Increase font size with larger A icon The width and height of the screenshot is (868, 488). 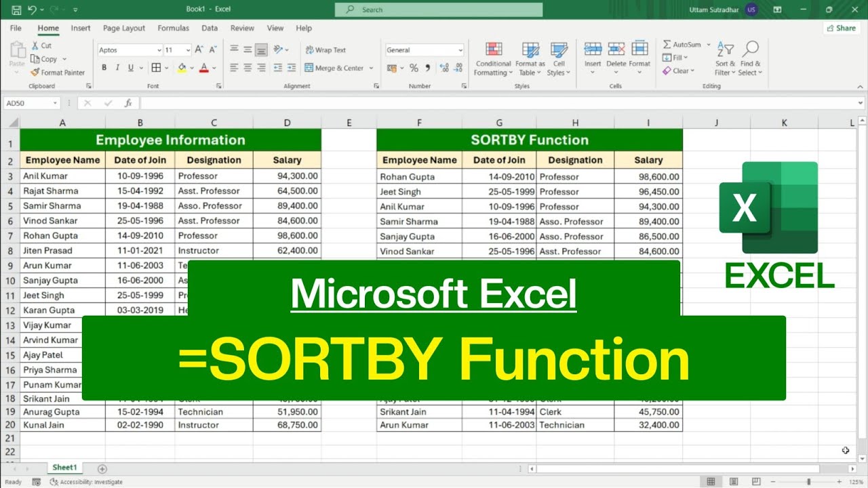click(x=199, y=49)
